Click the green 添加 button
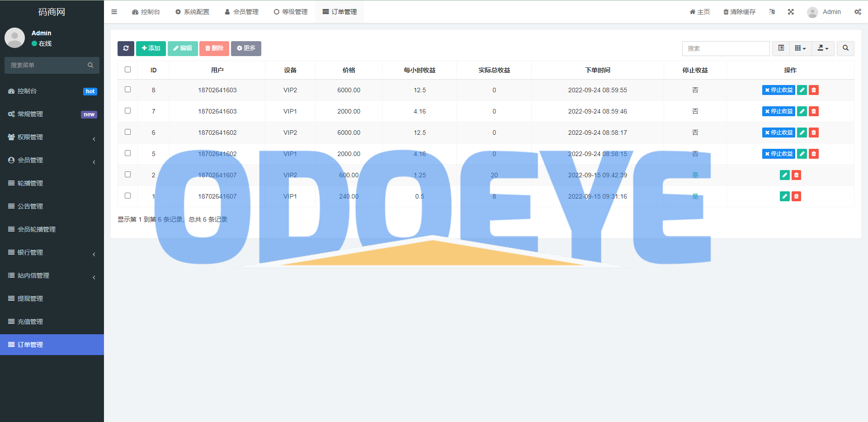Image resolution: width=868 pixels, height=422 pixels. (151, 48)
